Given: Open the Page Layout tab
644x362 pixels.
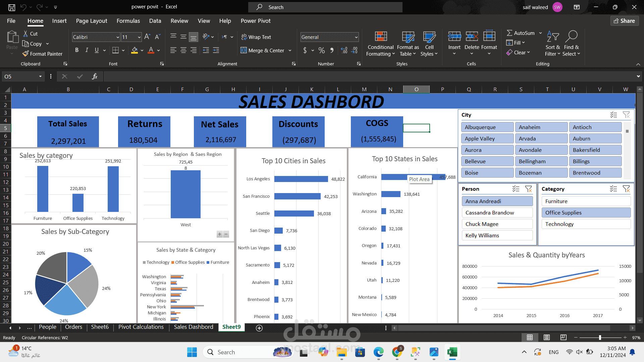Looking at the screenshot, I should (x=92, y=21).
